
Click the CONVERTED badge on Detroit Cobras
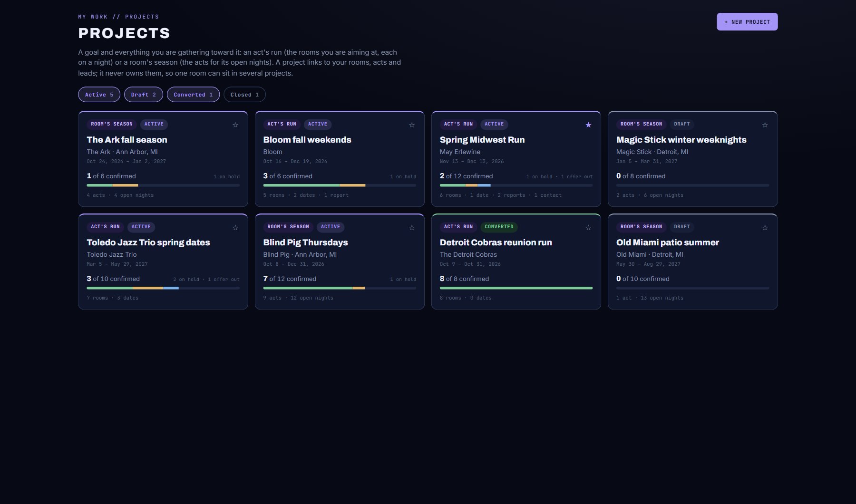point(499,227)
